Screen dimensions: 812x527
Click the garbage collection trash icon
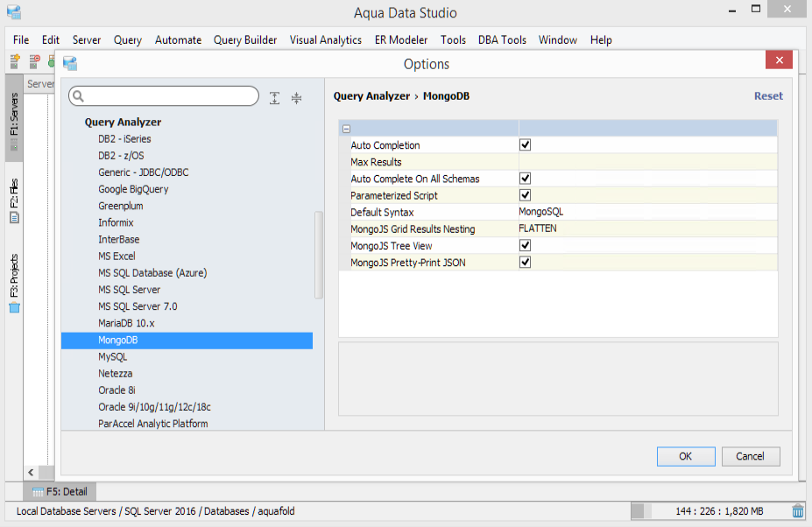(798, 511)
